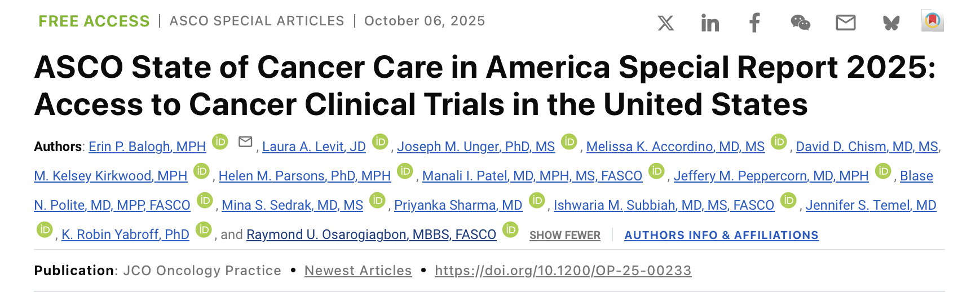Open author Joseph M. Unger's profile link
This screenshot has height=292, width=980.
[x=476, y=147]
